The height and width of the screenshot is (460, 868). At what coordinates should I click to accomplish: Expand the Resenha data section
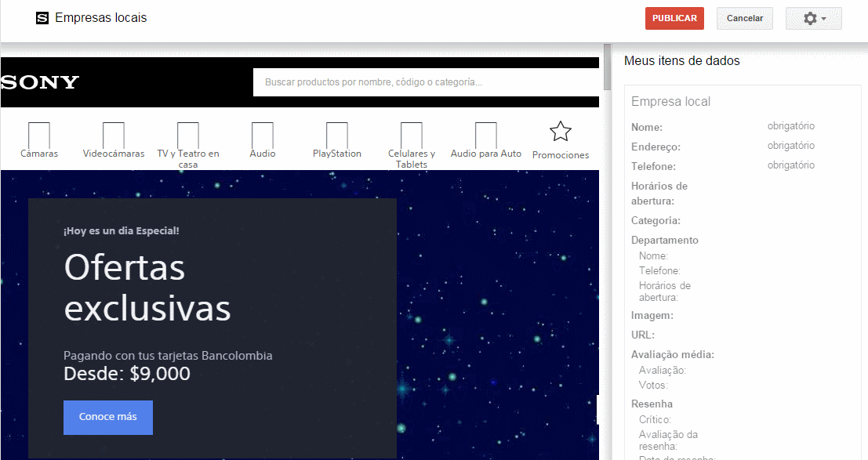click(648, 404)
